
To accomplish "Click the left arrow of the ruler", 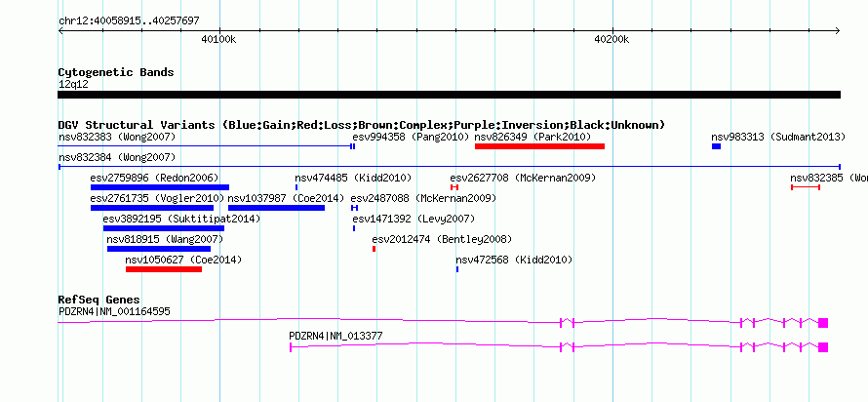I will tap(60, 31).
